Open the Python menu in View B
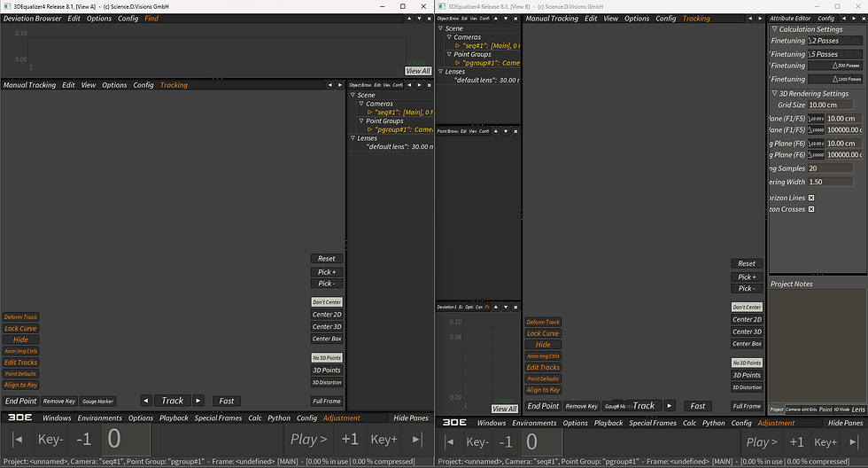This screenshot has height=468, width=868. 714,423
